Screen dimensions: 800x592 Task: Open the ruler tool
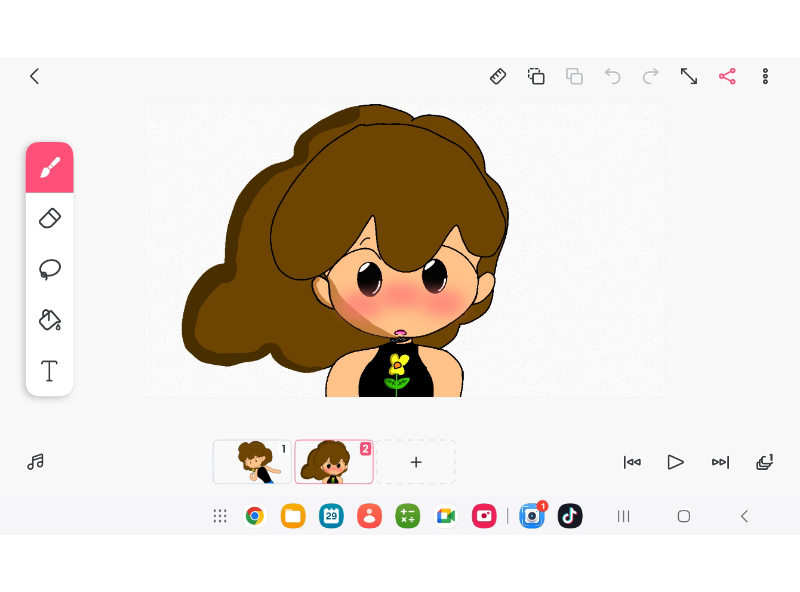pyautogui.click(x=498, y=76)
